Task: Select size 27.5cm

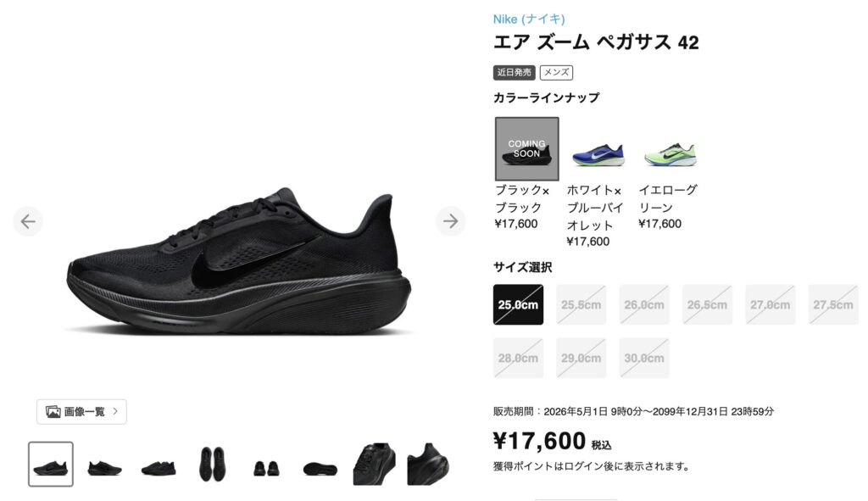Action: pos(833,304)
